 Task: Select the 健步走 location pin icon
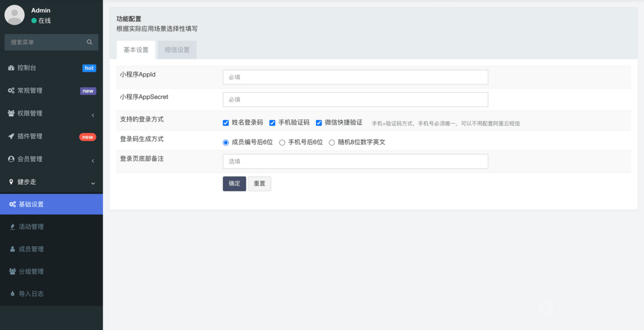tap(12, 182)
